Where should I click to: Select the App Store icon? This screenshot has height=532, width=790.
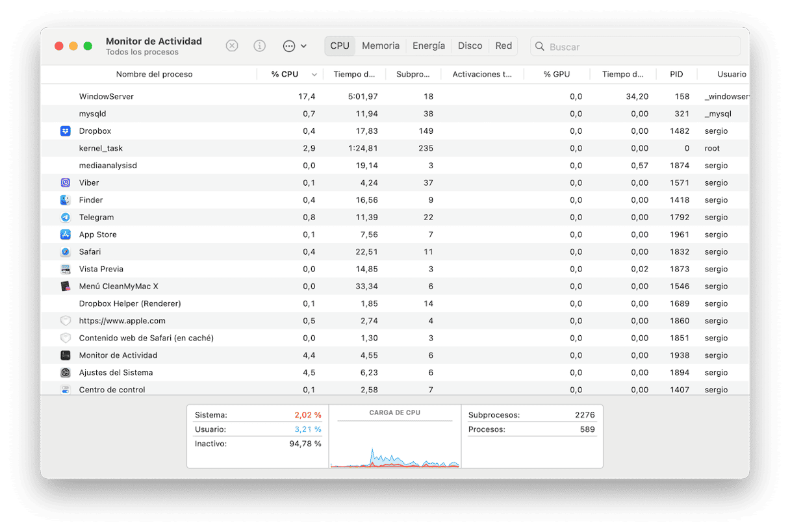[x=66, y=234]
